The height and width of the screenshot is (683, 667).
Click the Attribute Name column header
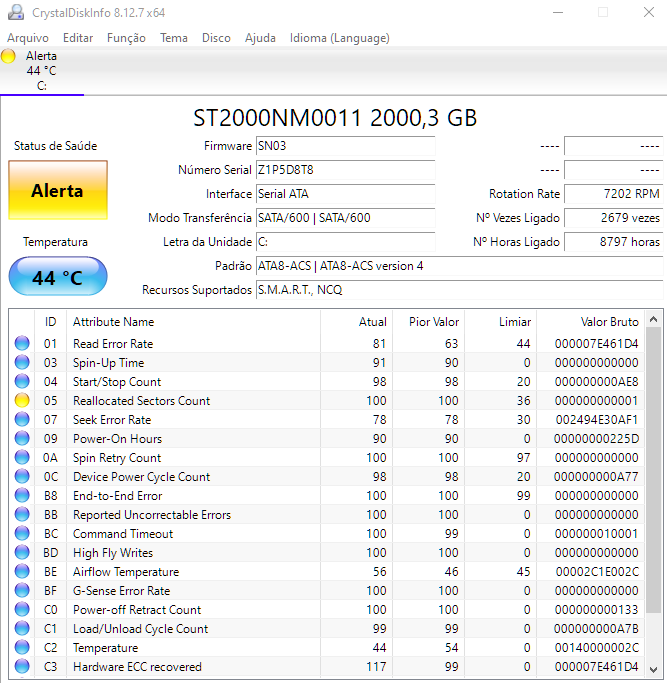[x=193, y=322]
